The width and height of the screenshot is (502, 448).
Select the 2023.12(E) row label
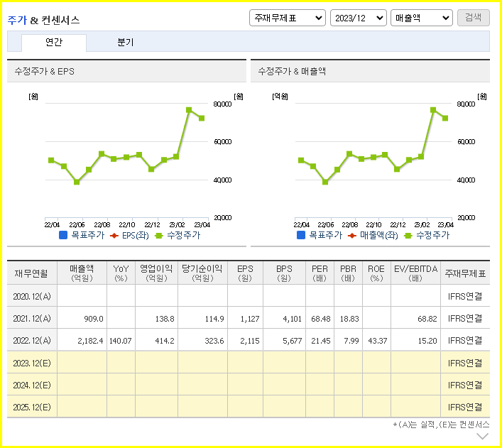tap(32, 363)
